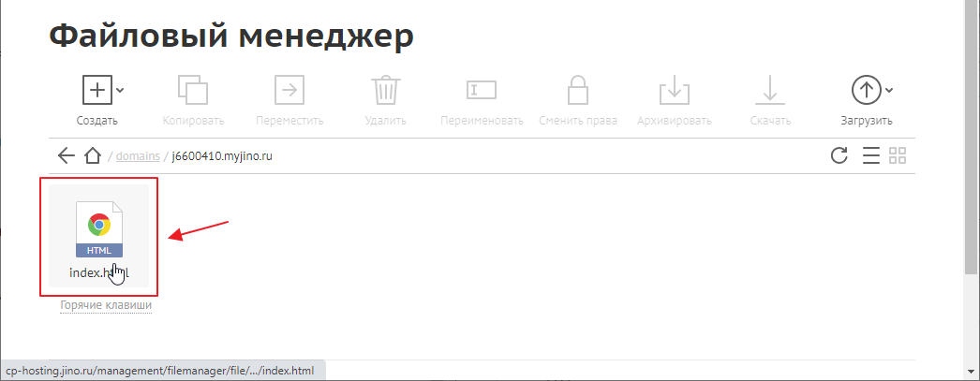
Task: Select the Переместить move icon
Action: (290, 90)
